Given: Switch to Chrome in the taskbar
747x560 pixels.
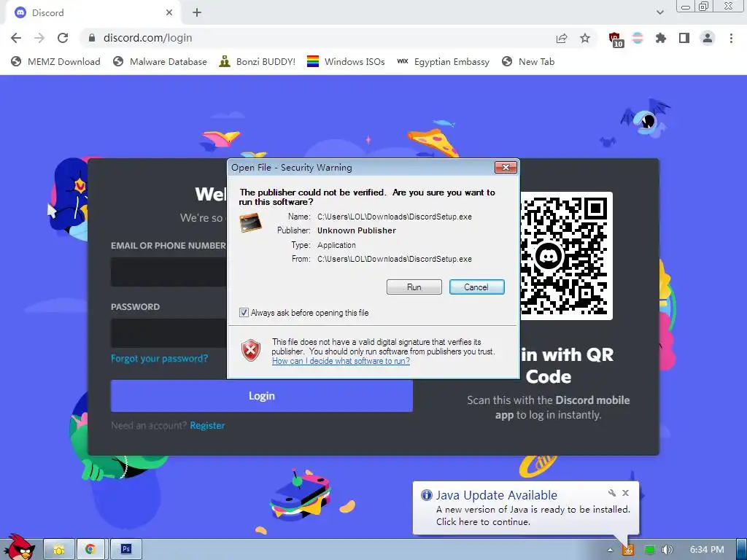Looking at the screenshot, I should coord(90,550).
